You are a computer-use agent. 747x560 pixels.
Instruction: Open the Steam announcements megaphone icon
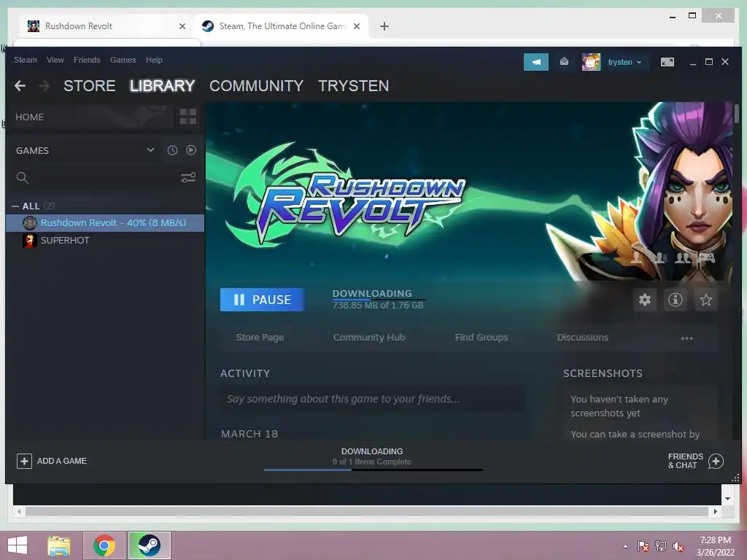tap(536, 62)
